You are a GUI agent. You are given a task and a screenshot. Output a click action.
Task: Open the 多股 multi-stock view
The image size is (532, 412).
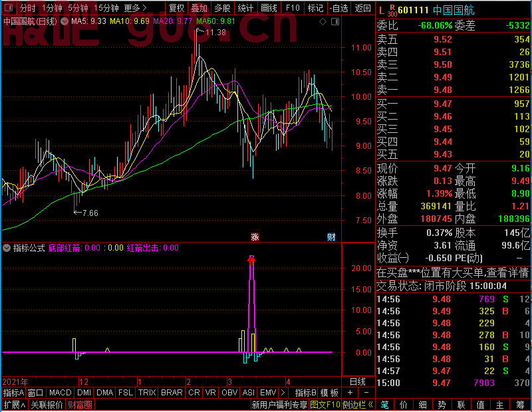(222, 8)
